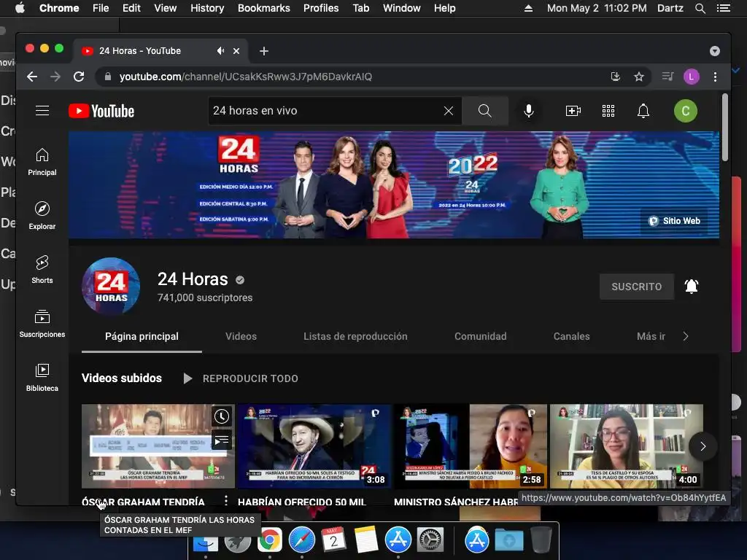This screenshot has width=747, height=560.
Task: Click the channel notification bell next to Suscrito
Action: click(x=692, y=286)
